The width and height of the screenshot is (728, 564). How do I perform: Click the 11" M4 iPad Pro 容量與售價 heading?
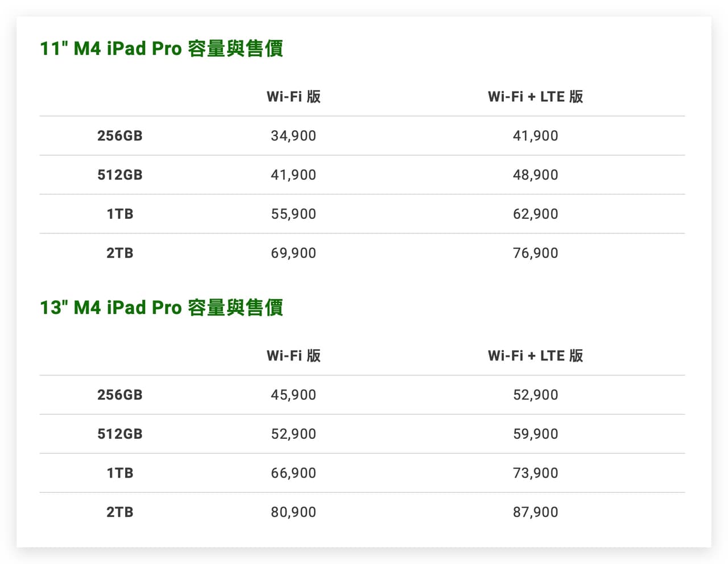[162, 49]
